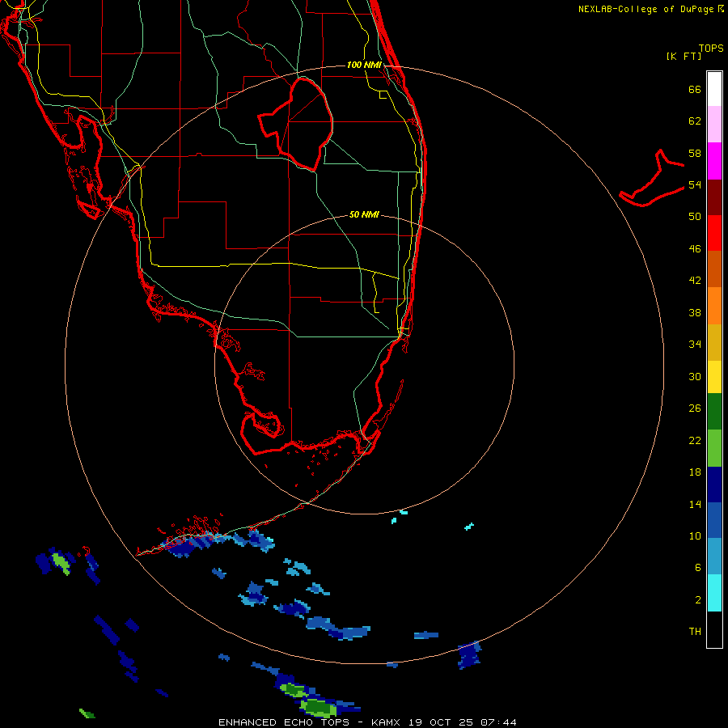Click the 66 value on the legend
The image size is (728, 728).
[695, 90]
